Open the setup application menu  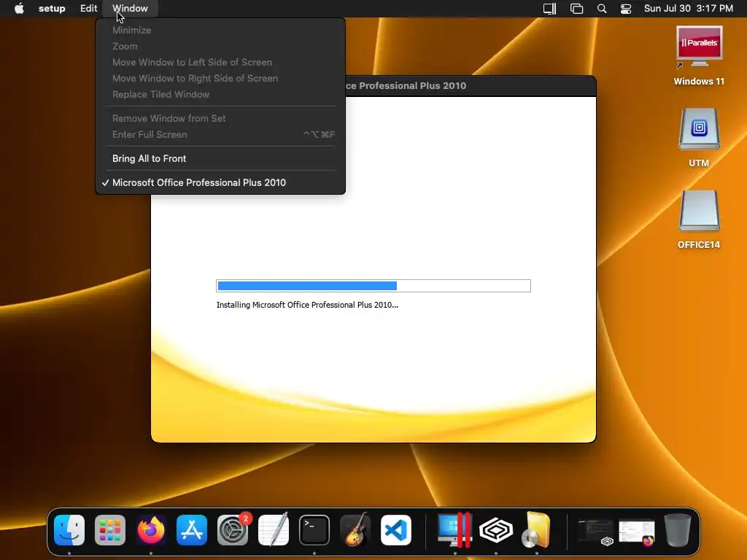(52, 8)
